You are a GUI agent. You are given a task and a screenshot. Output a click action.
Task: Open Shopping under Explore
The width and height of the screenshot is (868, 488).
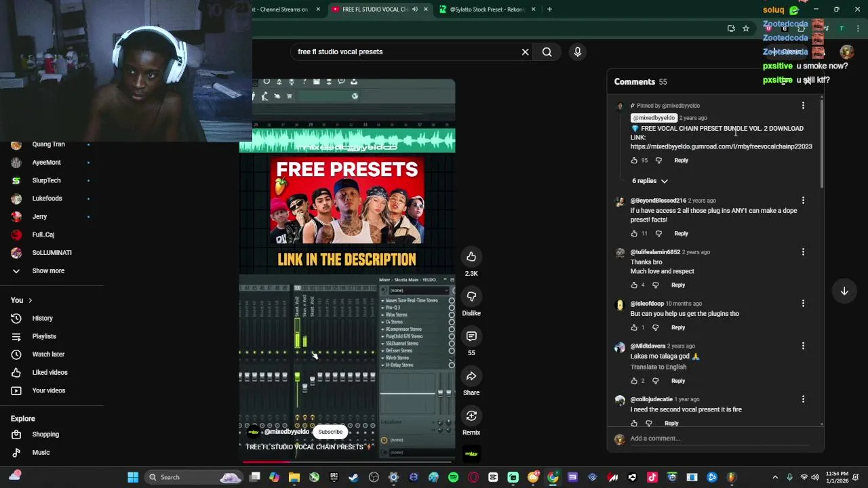click(45, 434)
